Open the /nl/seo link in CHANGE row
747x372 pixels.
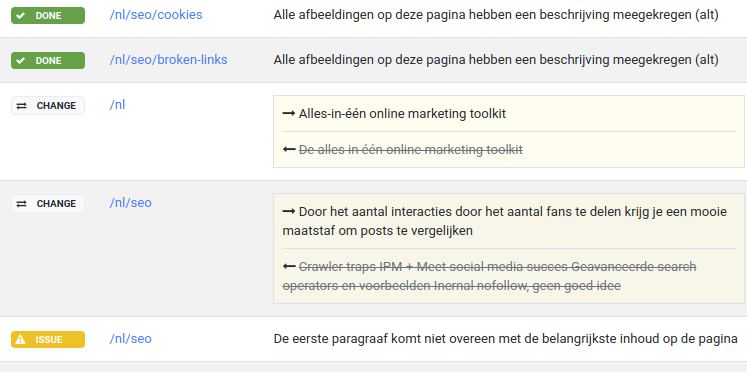[x=131, y=202]
